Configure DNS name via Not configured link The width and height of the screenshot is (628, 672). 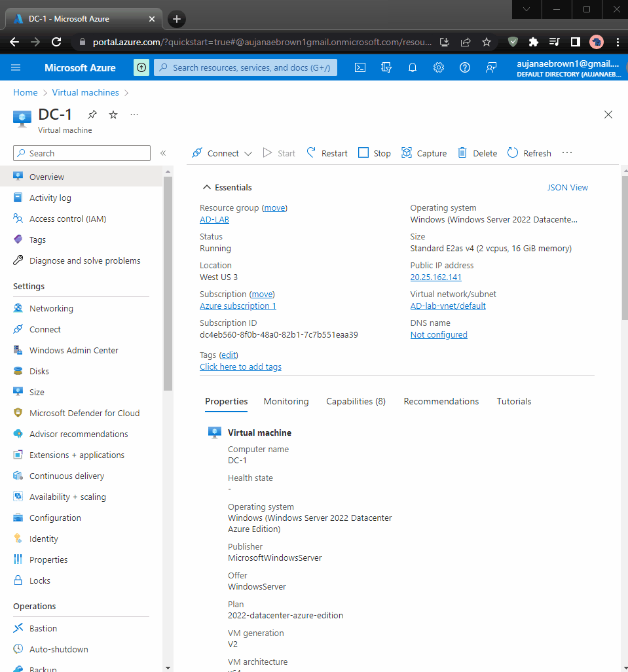point(438,335)
